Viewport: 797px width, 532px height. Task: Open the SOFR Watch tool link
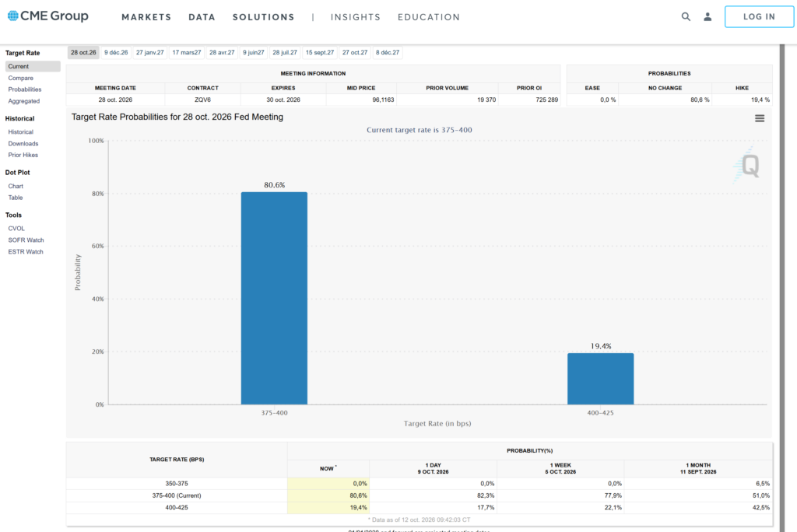pyautogui.click(x=26, y=240)
